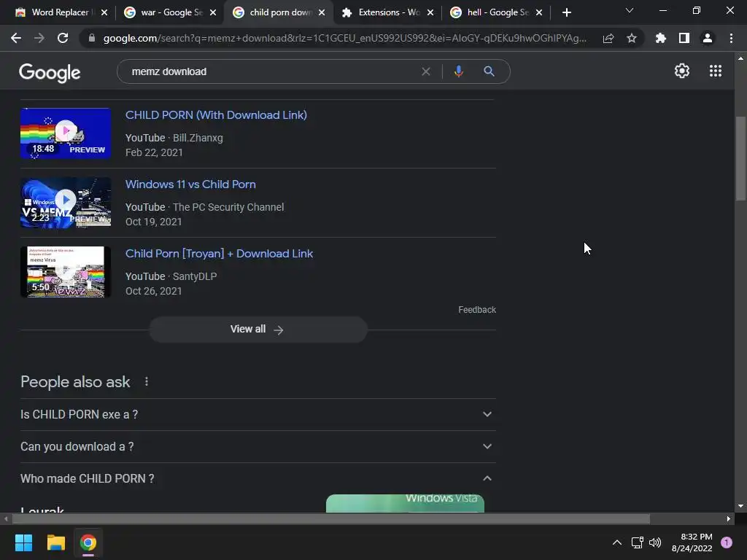Click the scroll-right arrow of horizontal scrollbar
The image size is (747, 560).
(x=729, y=518)
